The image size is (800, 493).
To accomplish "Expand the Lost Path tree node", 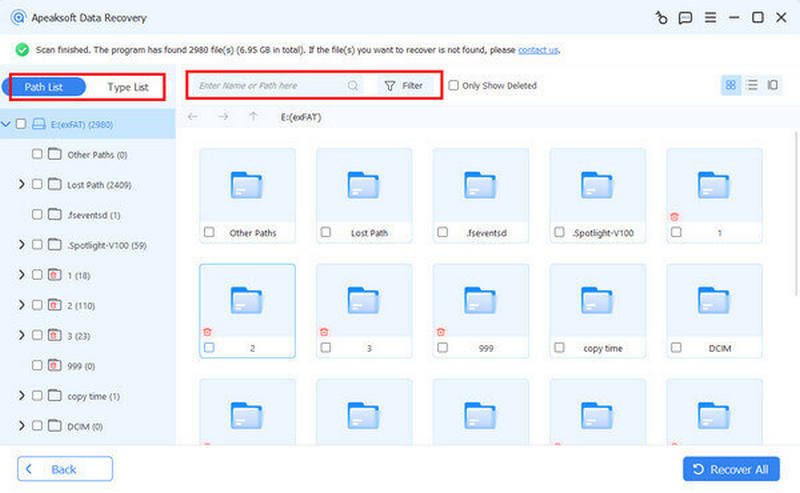I will point(21,185).
